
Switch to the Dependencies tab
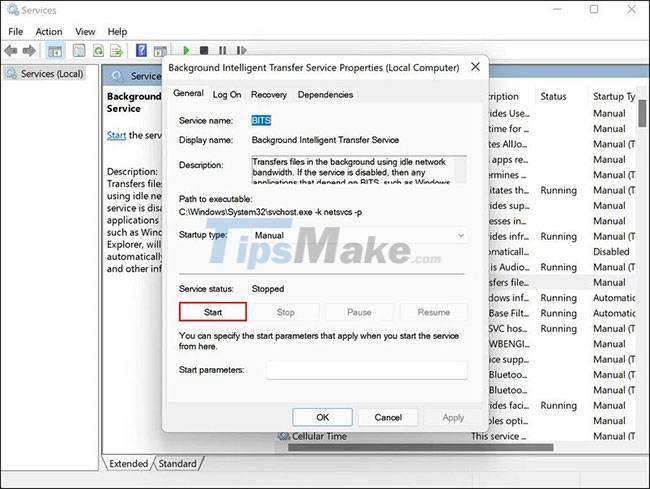[325, 95]
